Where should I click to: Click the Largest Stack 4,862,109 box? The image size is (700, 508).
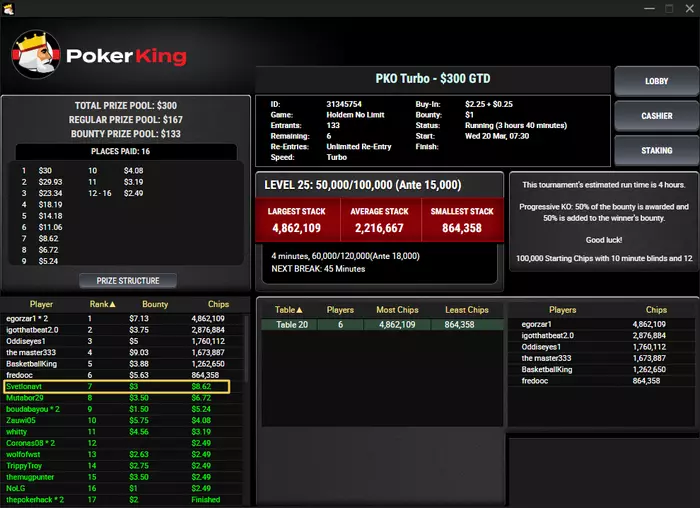(x=297, y=221)
